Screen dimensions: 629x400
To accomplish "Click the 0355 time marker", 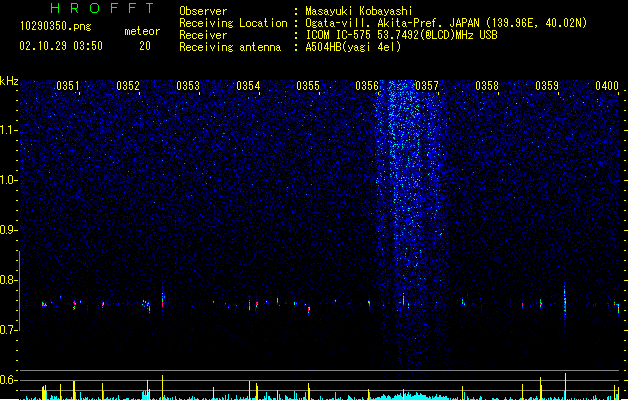I will [308, 86].
